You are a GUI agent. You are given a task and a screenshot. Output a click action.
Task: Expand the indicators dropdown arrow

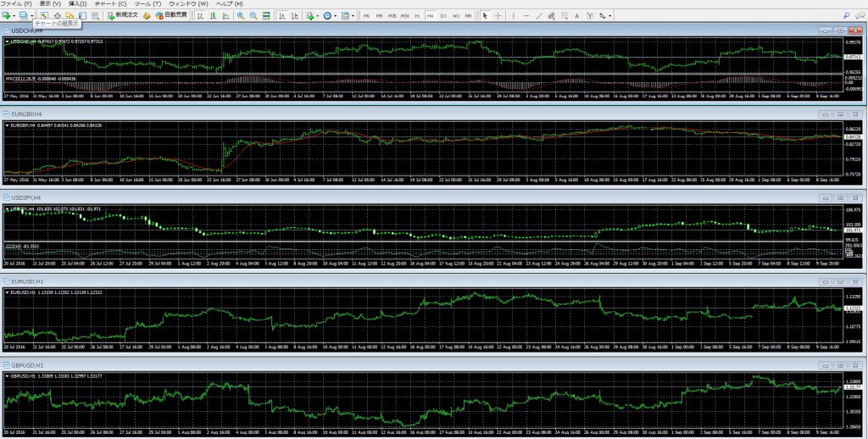coord(318,15)
